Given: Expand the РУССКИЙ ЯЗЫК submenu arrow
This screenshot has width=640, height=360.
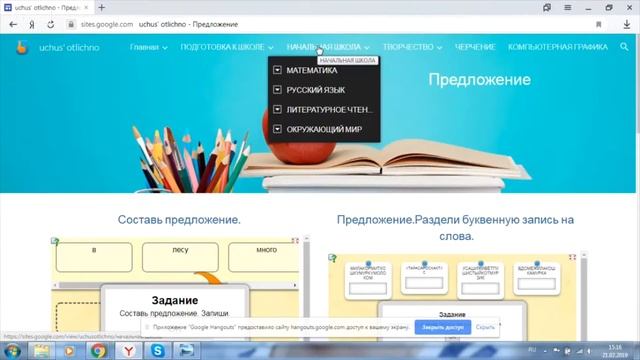Looking at the screenshot, I should click(277, 90).
